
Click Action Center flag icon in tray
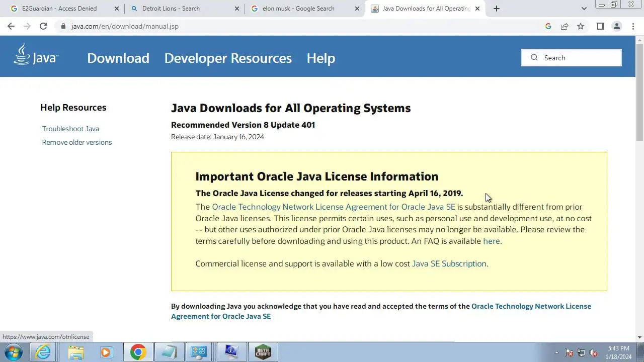(569, 352)
